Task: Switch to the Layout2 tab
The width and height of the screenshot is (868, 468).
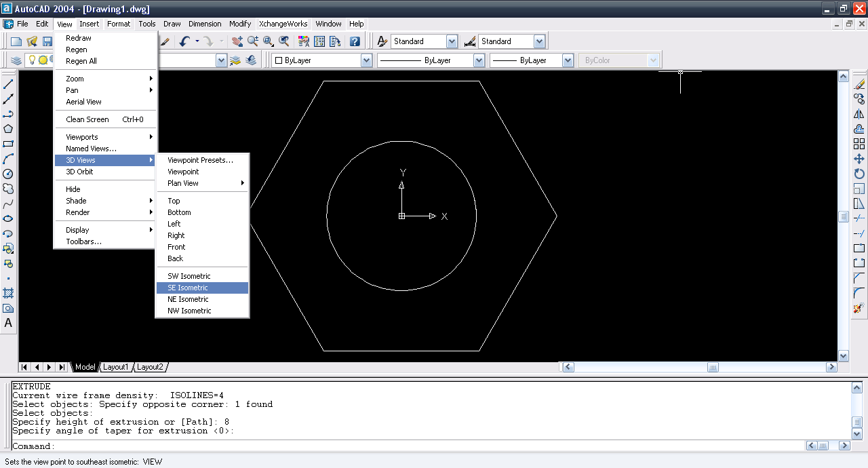Action: click(150, 367)
